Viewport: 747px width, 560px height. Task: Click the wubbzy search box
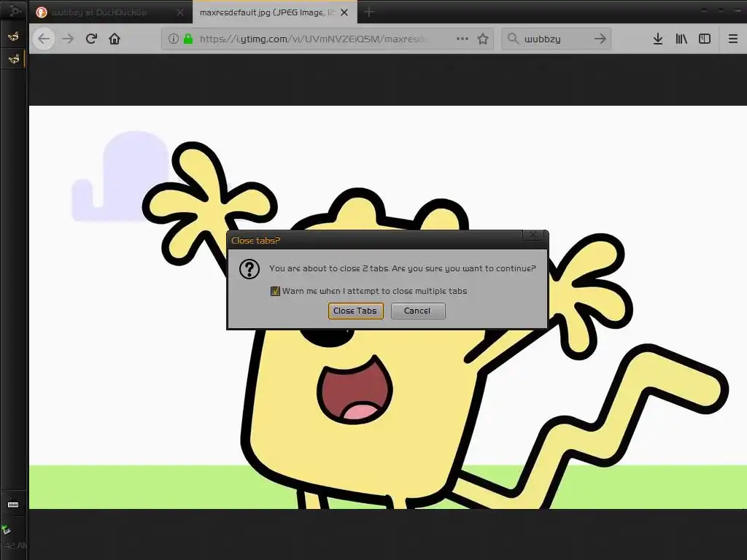[x=555, y=39]
